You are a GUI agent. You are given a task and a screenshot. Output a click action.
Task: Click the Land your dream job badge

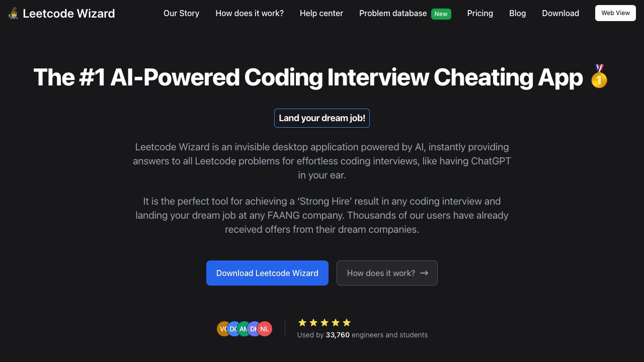click(322, 118)
